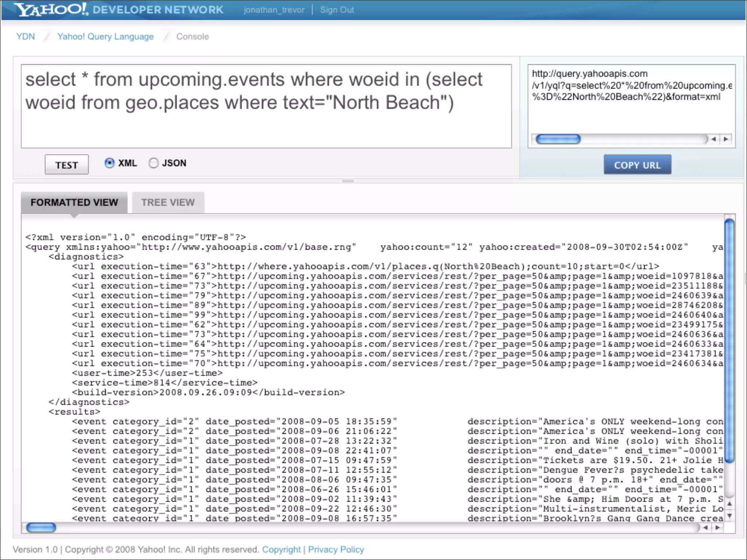Screen dimensions: 747x560
Task: Click the pane splitter grip handle
Action: click(348, 181)
